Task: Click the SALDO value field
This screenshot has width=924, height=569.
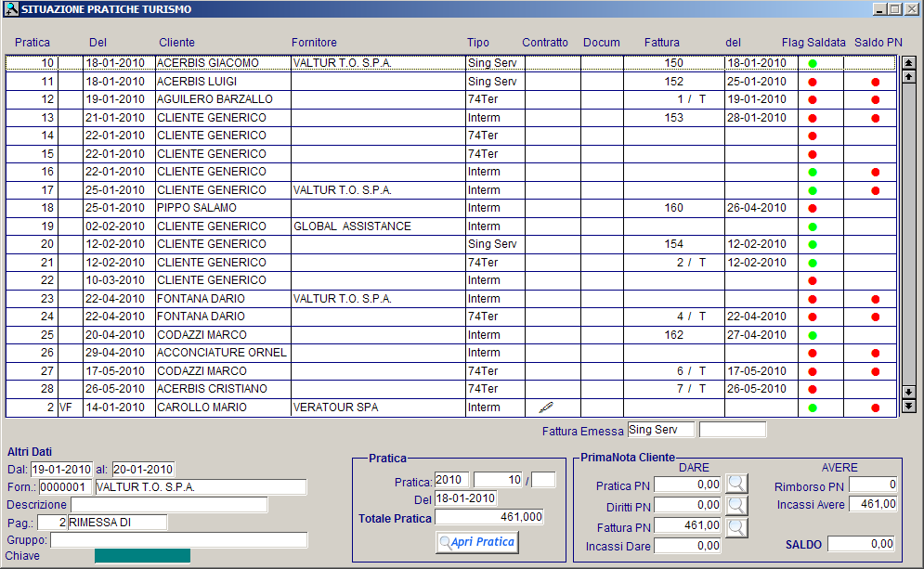Action: [x=861, y=544]
